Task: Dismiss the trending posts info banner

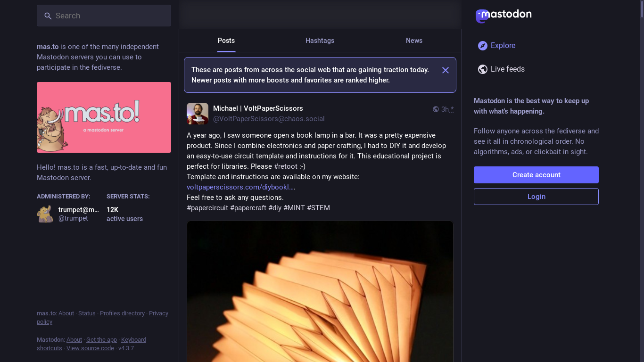Action: point(446,70)
